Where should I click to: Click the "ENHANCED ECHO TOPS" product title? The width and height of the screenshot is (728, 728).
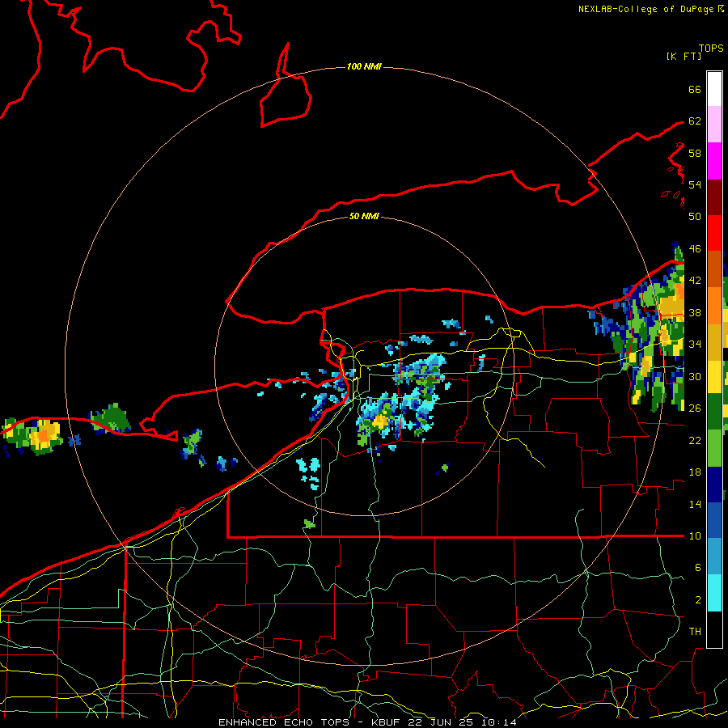point(284,722)
